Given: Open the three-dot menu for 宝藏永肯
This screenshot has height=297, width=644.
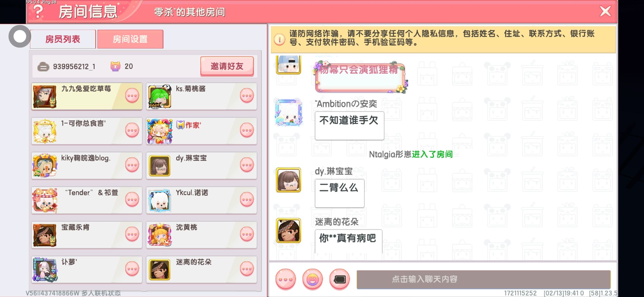Looking at the screenshot, I should [x=132, y=234].
